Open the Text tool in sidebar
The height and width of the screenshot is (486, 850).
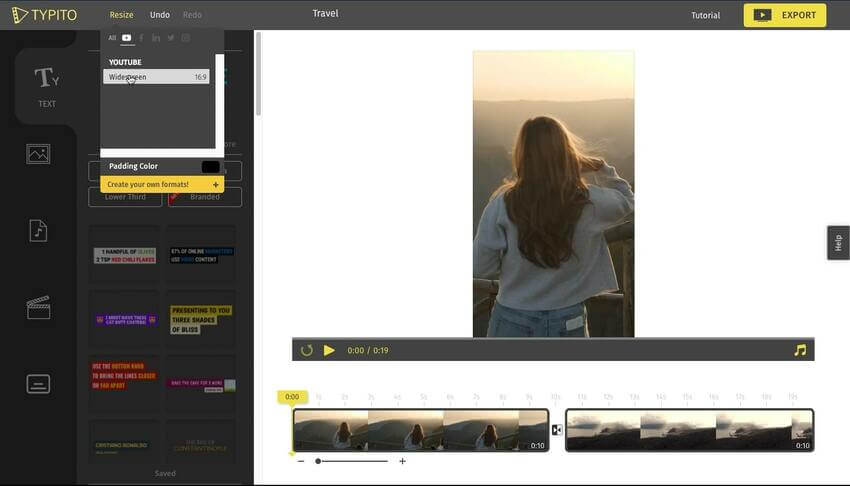(x=47, y=86)
